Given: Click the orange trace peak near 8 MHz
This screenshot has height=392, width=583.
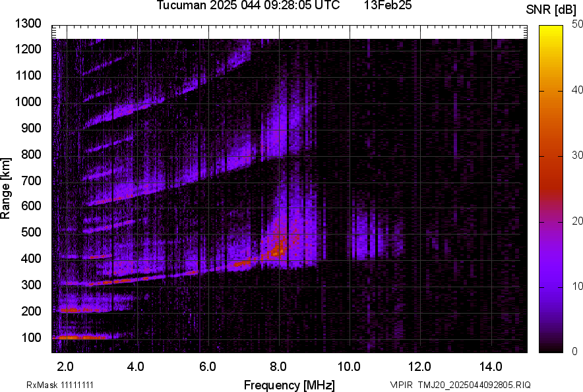Looking at the screenshot, I should coord(278,249).
